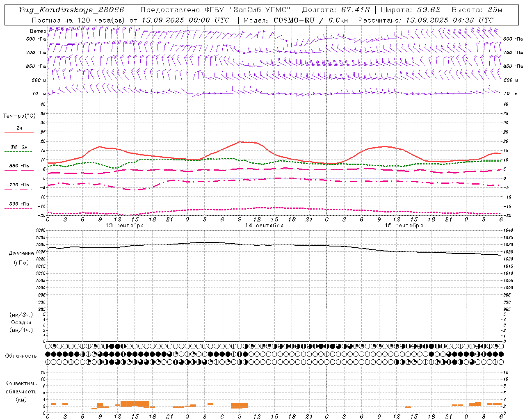Click the 15 сентября date label

[404, 226]
